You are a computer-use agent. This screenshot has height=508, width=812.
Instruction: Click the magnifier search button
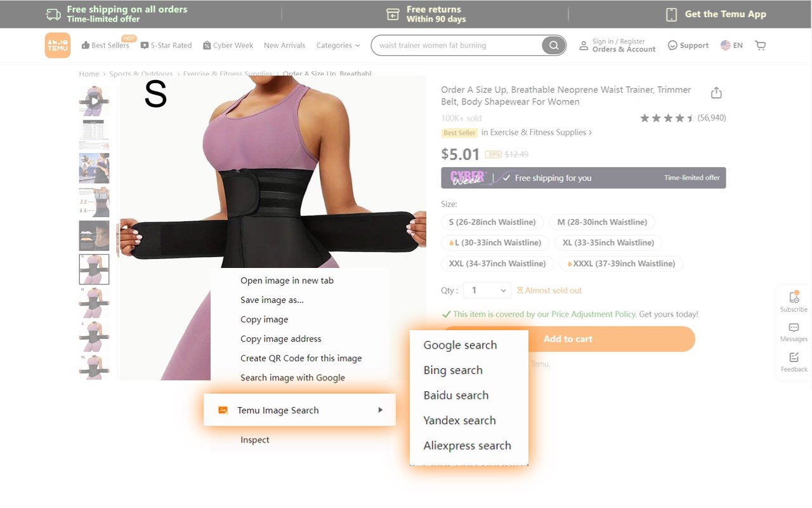click(554, 45)
